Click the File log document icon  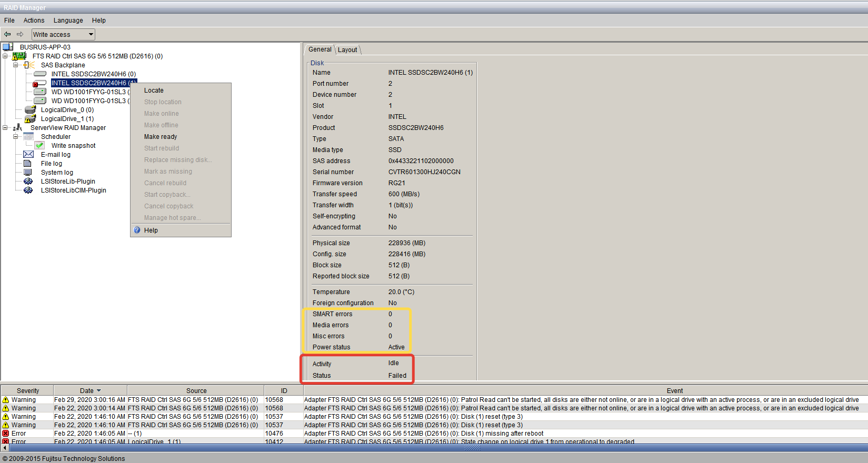tap(28, 164)
